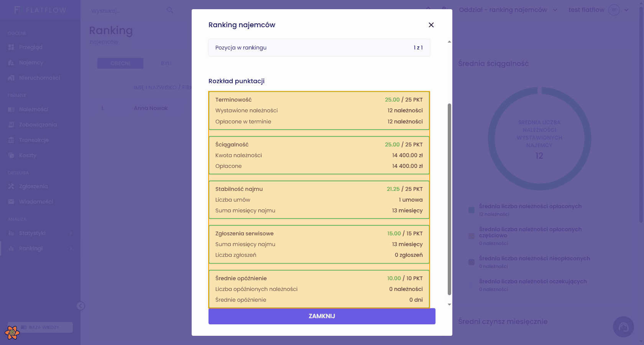Viewport: 644px width, 345px height.
Task: Click the opłaconych legend color swatch
Action: click(x=472, y=210)
